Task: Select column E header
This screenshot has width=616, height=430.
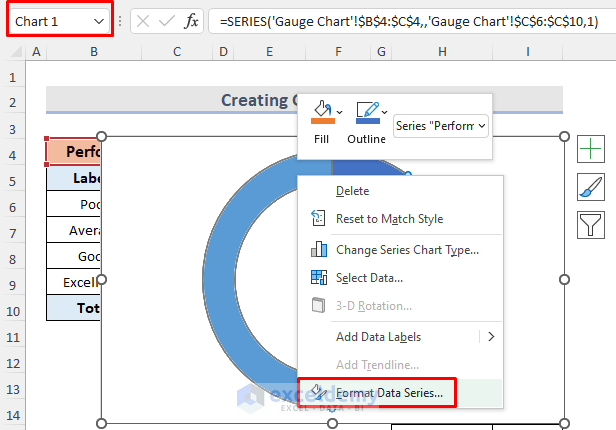Action: (x=269, y=51)
